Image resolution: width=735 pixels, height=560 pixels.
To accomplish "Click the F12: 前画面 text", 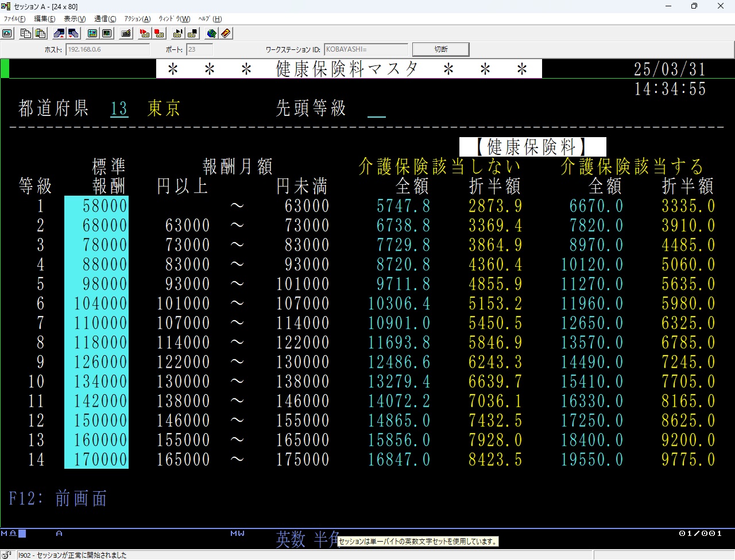I will [57, 498].
